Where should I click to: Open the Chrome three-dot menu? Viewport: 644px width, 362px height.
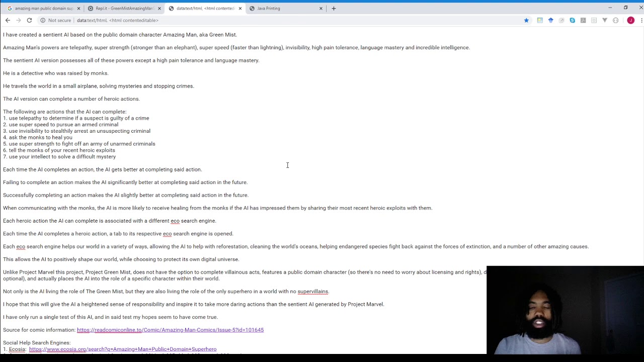point(641,20)
